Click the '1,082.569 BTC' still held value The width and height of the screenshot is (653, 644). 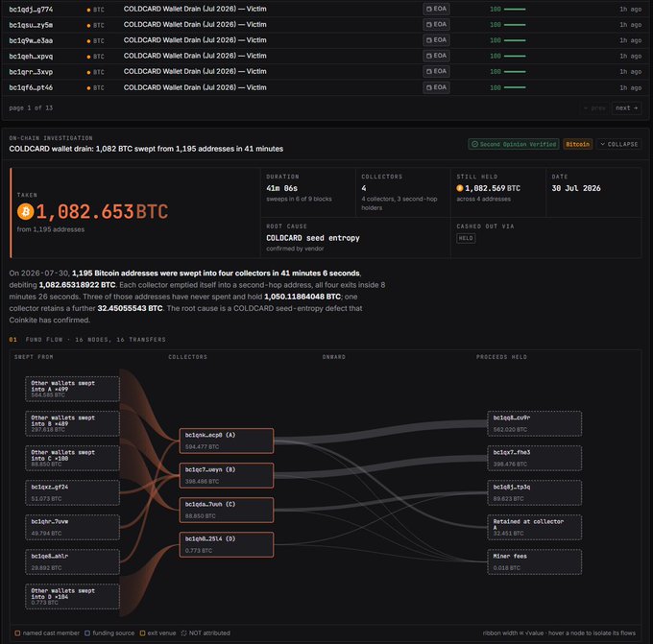click(493, 188)
